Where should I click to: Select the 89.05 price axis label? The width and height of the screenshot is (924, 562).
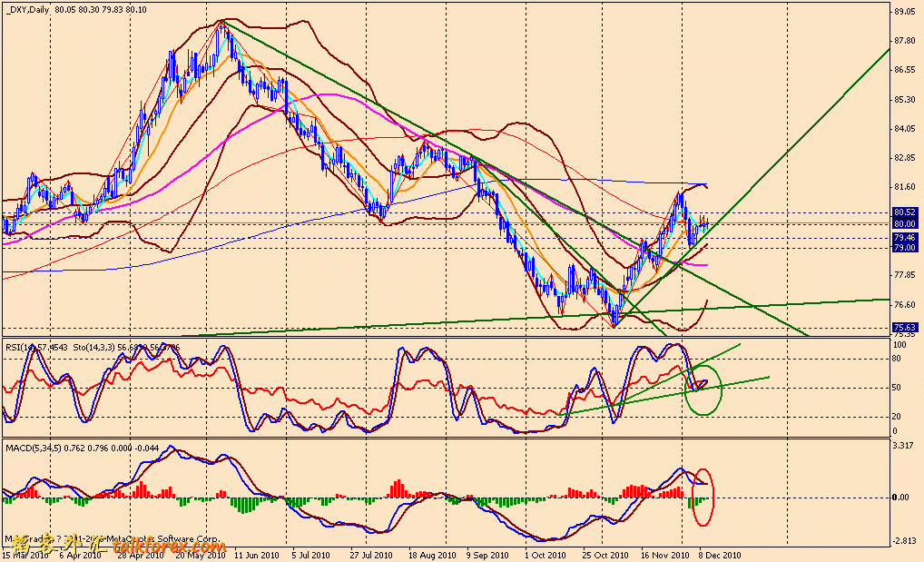905,11
